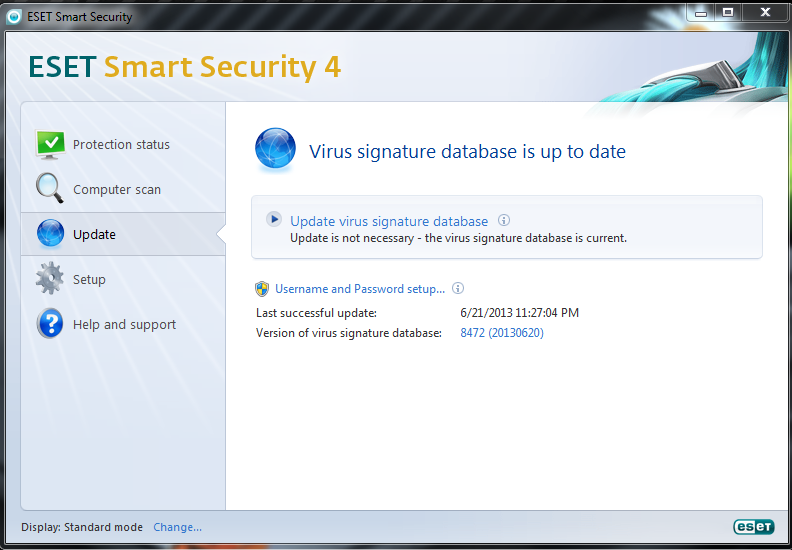Click the 'Display: Standard mode' text
The height and width of the screenshot is (550, 792).
point(82,527)
